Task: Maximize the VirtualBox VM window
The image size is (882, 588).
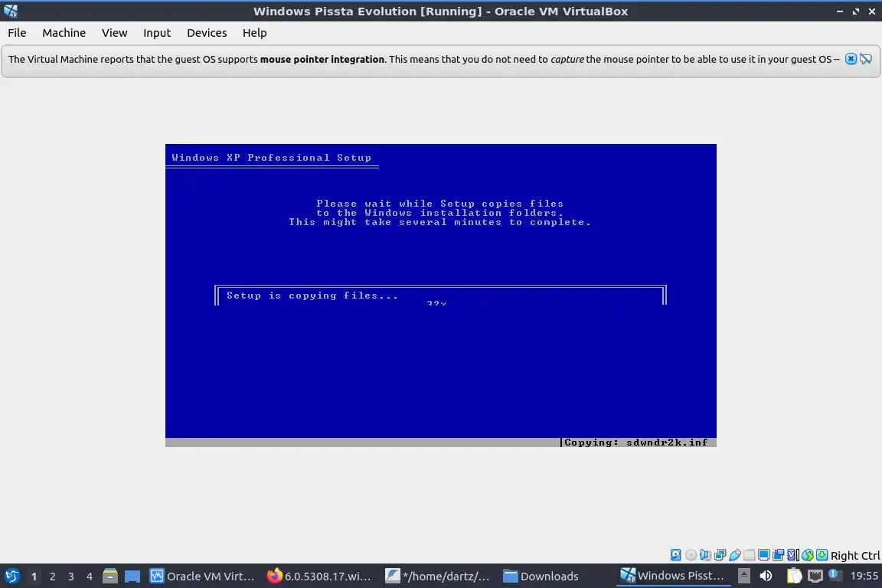Action: (x=855, y=11)
